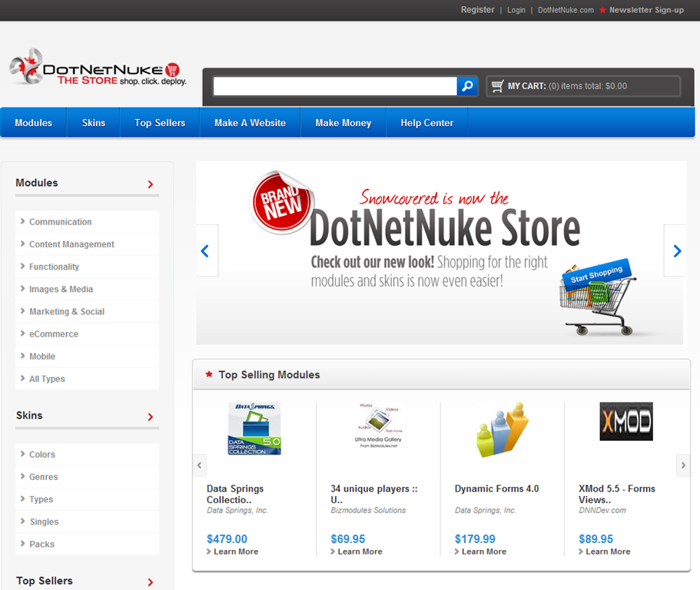This screenshot has width=700, height=590.
Task: Open Newsletter Sign-up link
Action: 646,10
